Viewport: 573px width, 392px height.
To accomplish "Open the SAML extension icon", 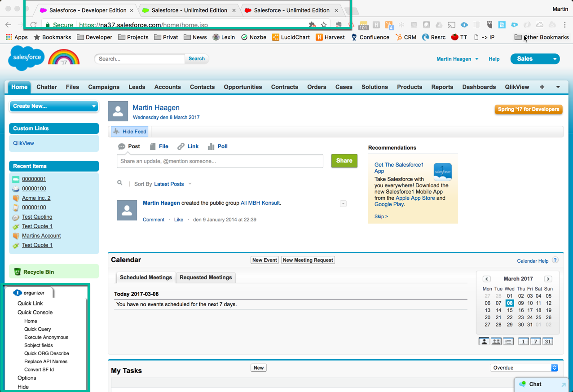I will coord(502,25).
